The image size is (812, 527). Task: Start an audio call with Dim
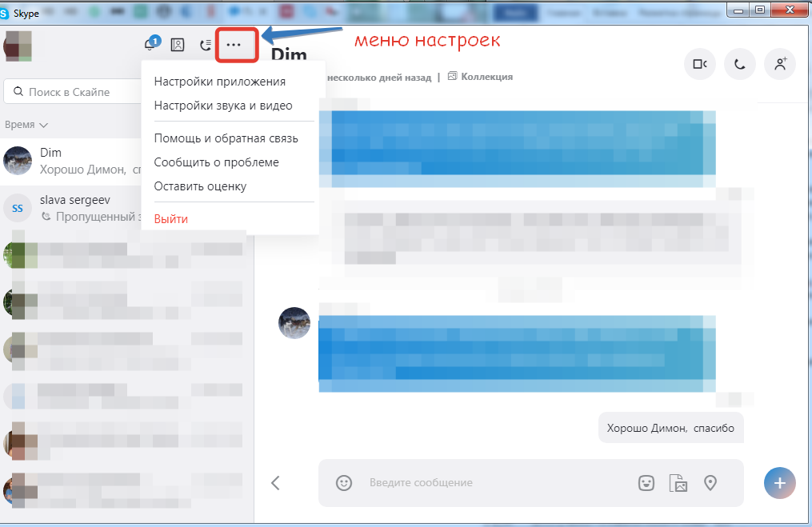740,64
